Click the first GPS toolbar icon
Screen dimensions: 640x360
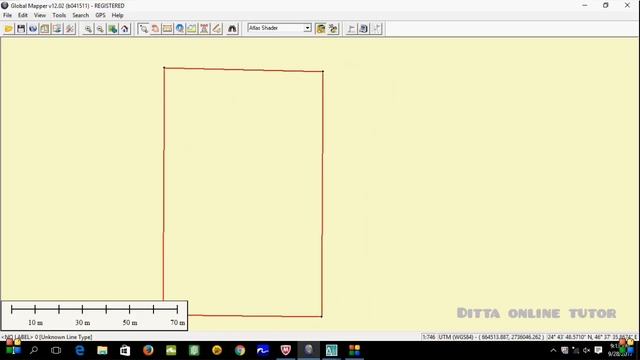351,29
